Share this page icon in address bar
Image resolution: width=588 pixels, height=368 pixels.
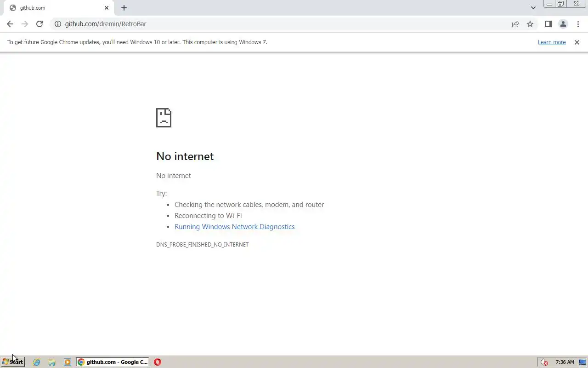tap(515, 24)
